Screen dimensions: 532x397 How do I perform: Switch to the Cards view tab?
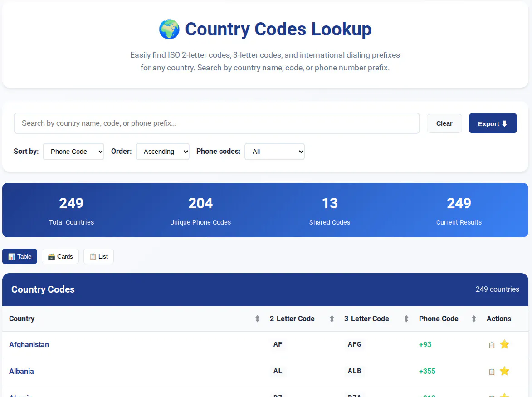click(60, 256)
